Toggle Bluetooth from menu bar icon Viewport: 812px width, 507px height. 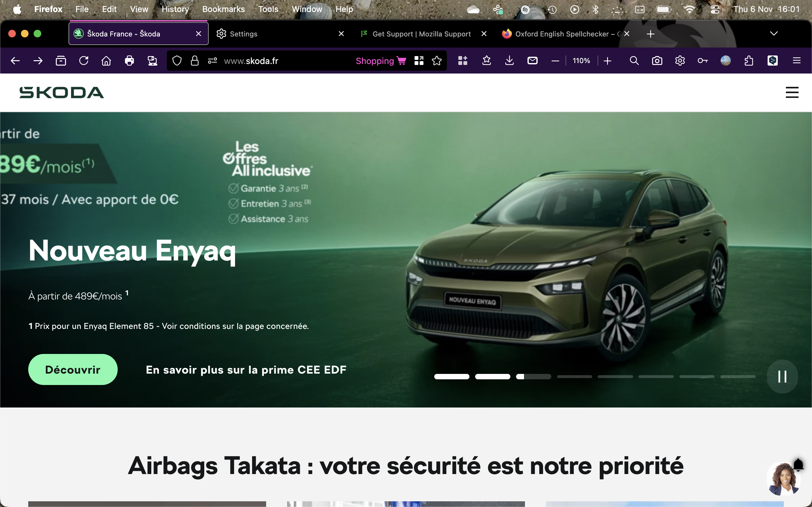pyautogui.click(x=595, y=10)
